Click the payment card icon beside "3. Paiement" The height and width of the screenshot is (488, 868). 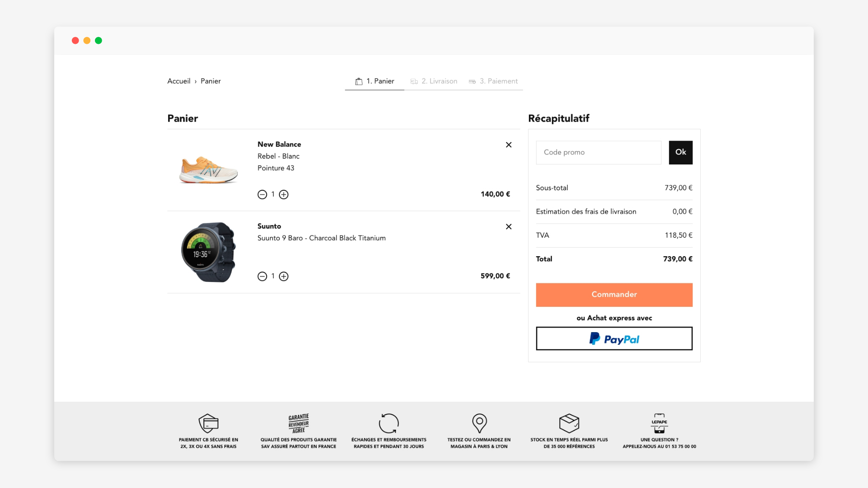(x=473, y=81)
